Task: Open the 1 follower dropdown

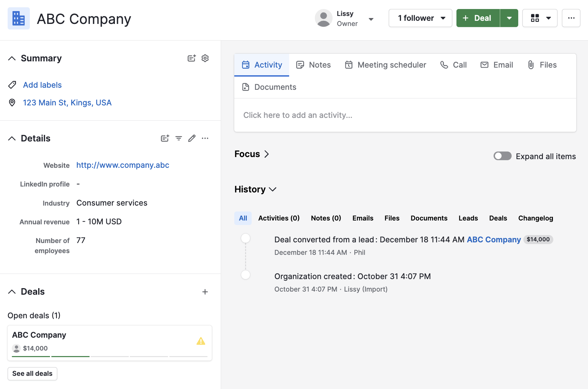Action: pos(420,18)
